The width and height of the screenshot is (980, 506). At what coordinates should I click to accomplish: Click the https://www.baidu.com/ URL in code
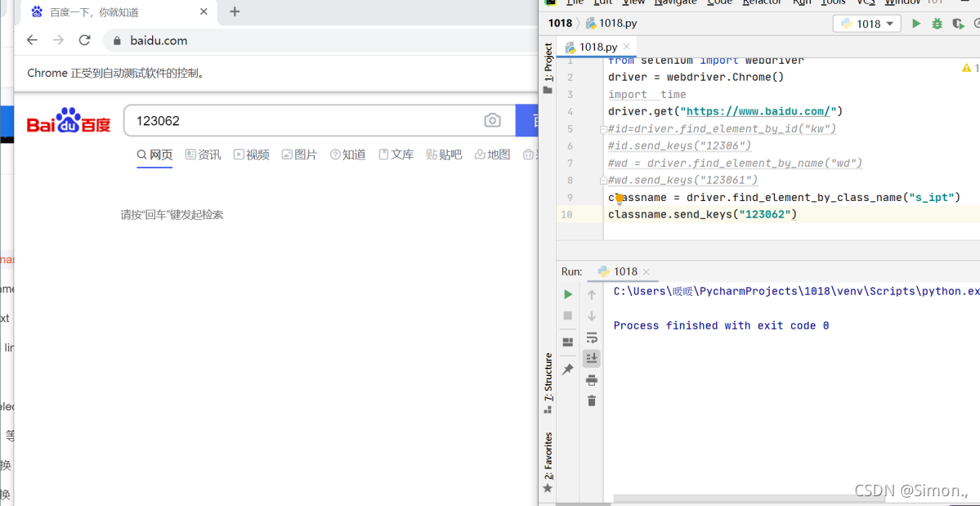point(758,112)
